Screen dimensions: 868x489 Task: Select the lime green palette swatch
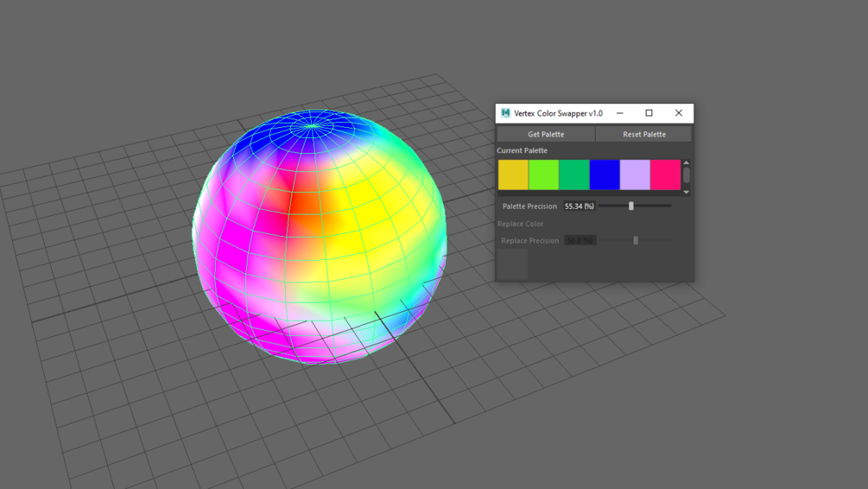(x=543, y=175)
